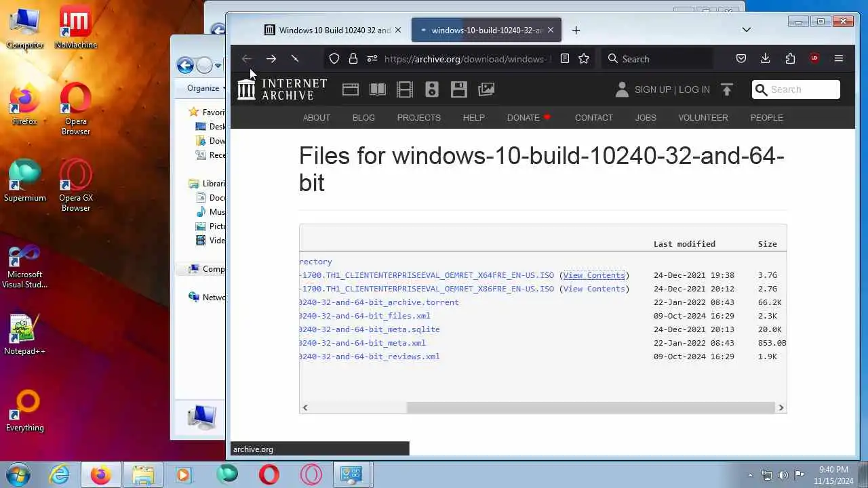868x488 pixels.
Task: Open PROJECTS navigation item
Action: (x=419, y=117)
